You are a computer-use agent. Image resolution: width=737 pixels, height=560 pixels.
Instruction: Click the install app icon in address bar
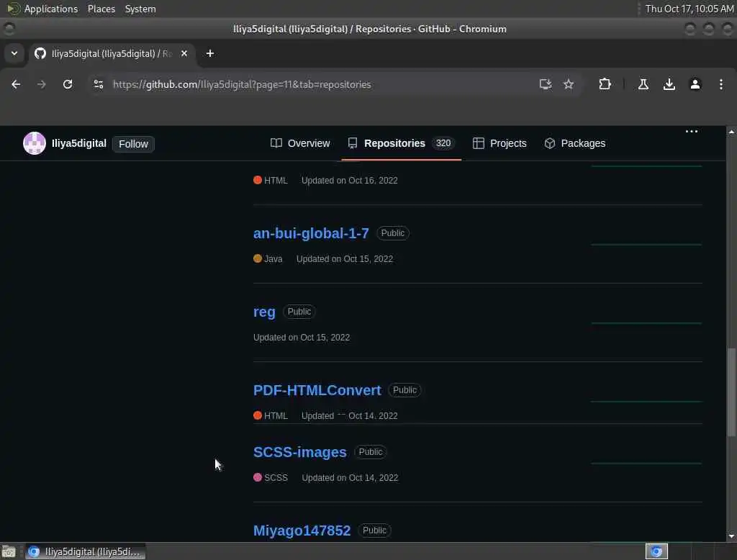point(546,84)
